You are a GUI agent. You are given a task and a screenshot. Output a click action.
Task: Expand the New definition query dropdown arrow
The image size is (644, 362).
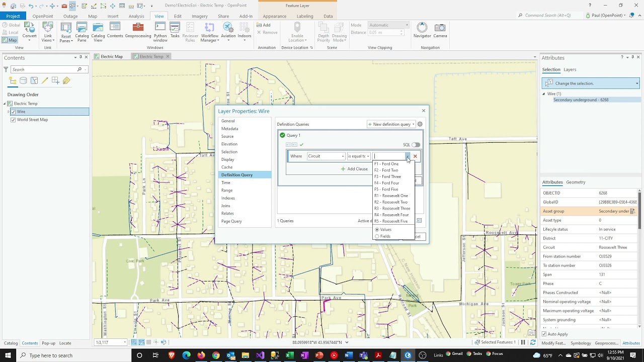tap(413, 124)
